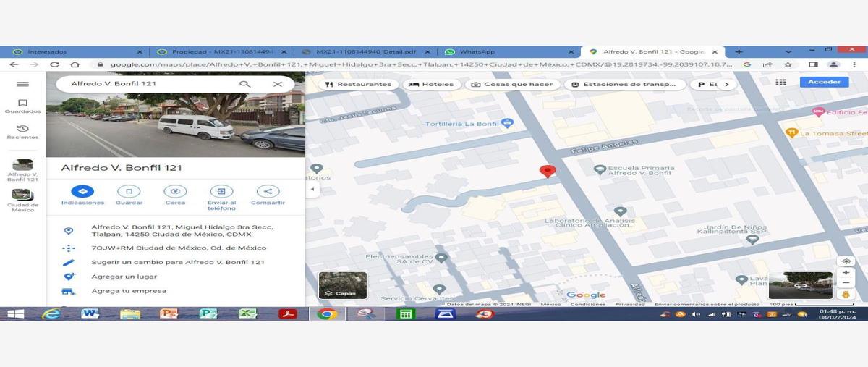Screen dimensions: 868x367
Task: Click the plus code 7QJW+RM row
Action: pyautogui.click(x=175, y=248)
